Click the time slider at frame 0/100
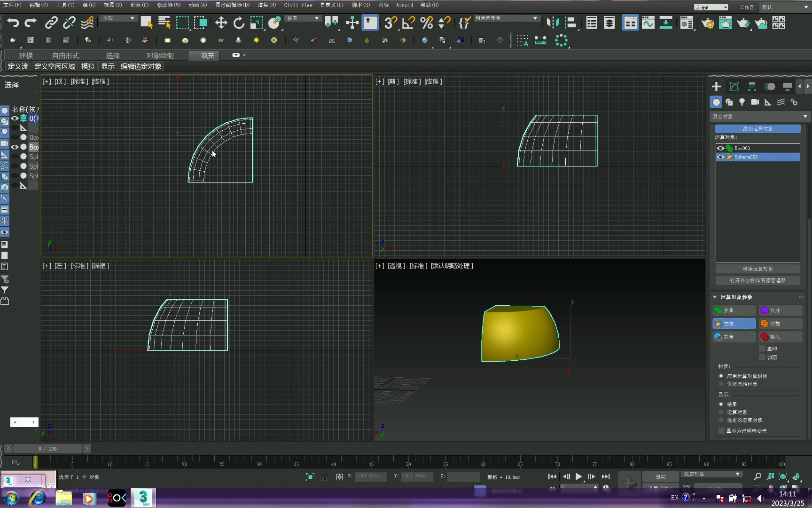The width and height of the screenshot is (812, 508). coord(47,448)
